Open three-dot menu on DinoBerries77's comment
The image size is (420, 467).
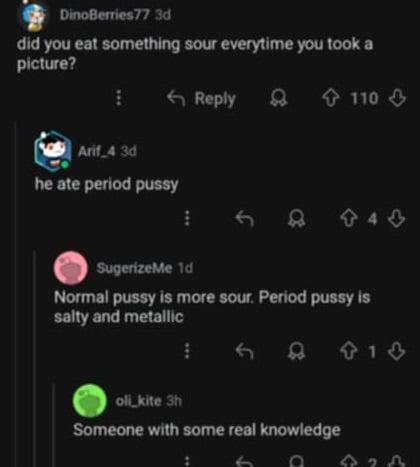[119, 98]
